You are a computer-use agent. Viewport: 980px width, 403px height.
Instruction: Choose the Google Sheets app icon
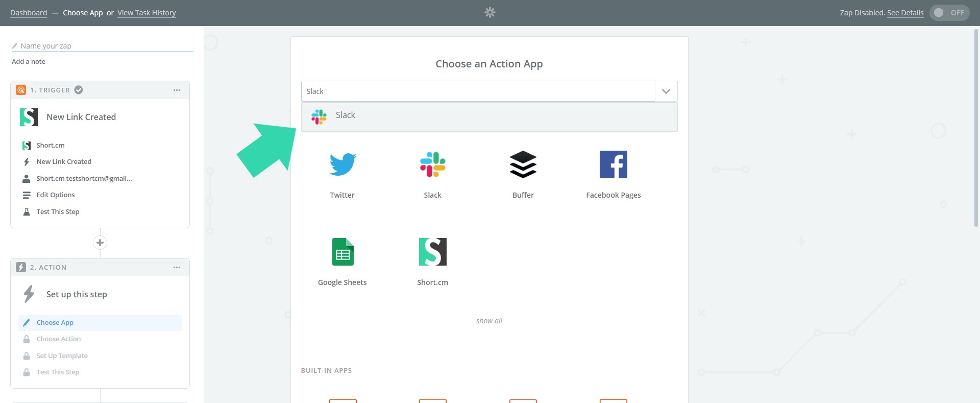click(342, 252)
